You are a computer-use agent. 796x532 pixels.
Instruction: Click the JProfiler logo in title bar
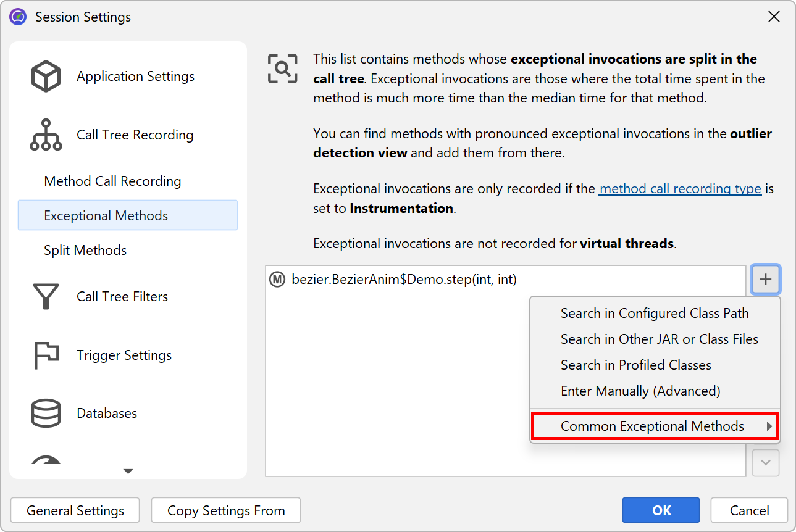[18, 17]
